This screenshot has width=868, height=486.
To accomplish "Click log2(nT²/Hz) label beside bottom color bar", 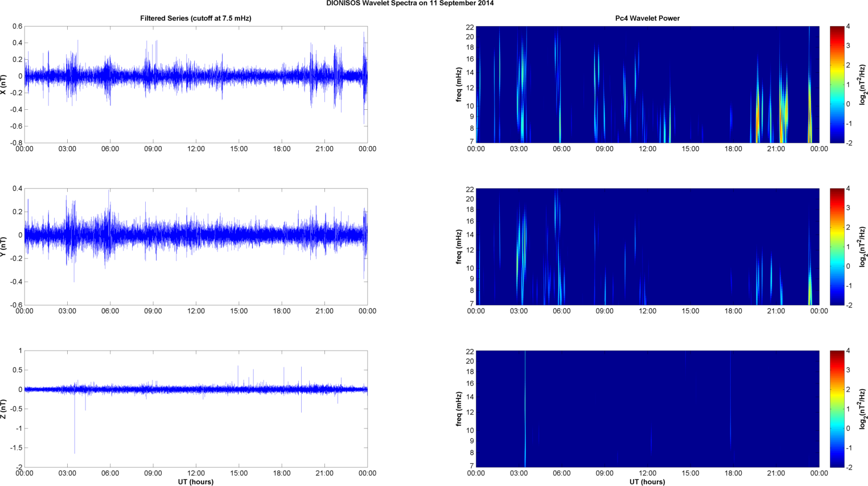I will [x=862, y=409].
